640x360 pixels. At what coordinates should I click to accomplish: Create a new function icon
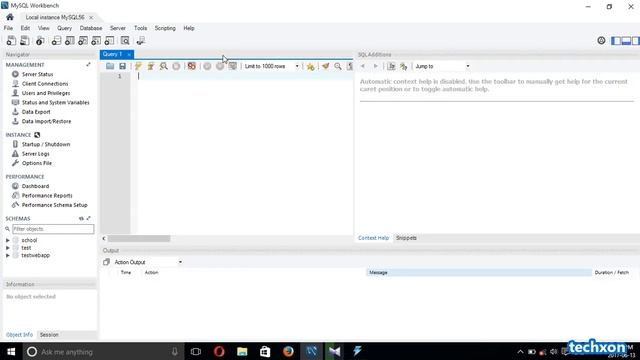pos(109,40)
